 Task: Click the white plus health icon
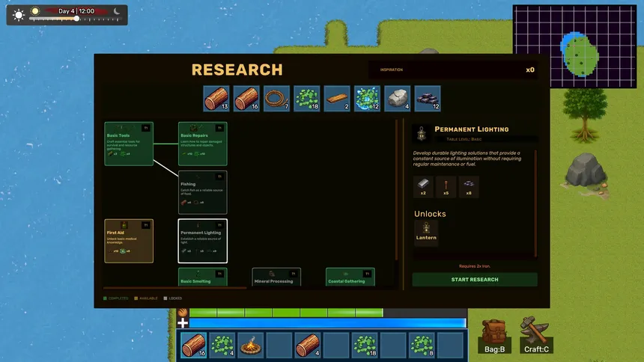pos(183,323)
